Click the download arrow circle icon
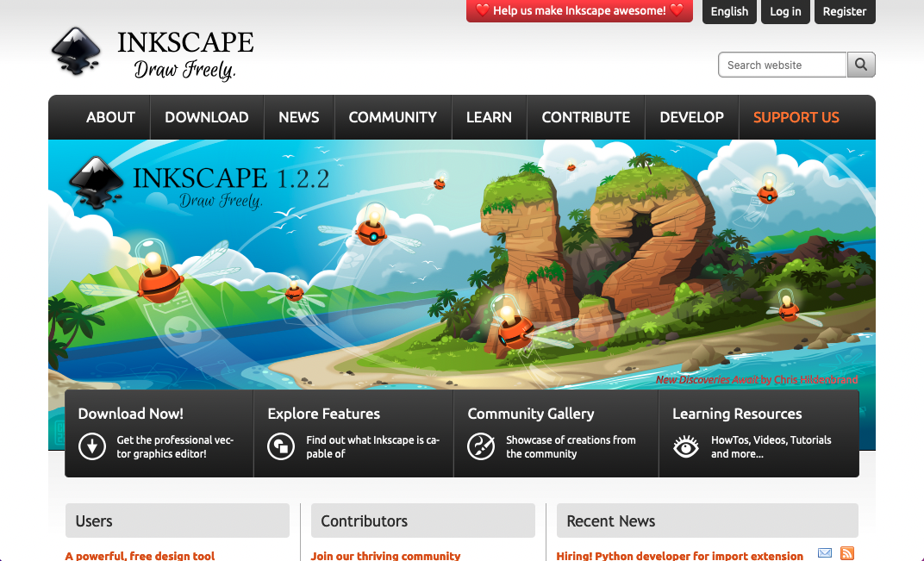The height and width of the screenshot is (561, 924). pyautogui.click(x=92, y=446)
